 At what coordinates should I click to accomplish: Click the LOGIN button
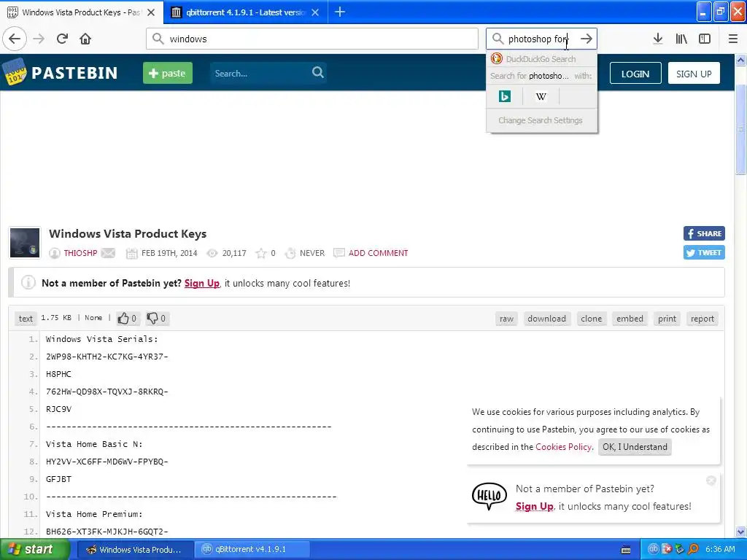635,74
